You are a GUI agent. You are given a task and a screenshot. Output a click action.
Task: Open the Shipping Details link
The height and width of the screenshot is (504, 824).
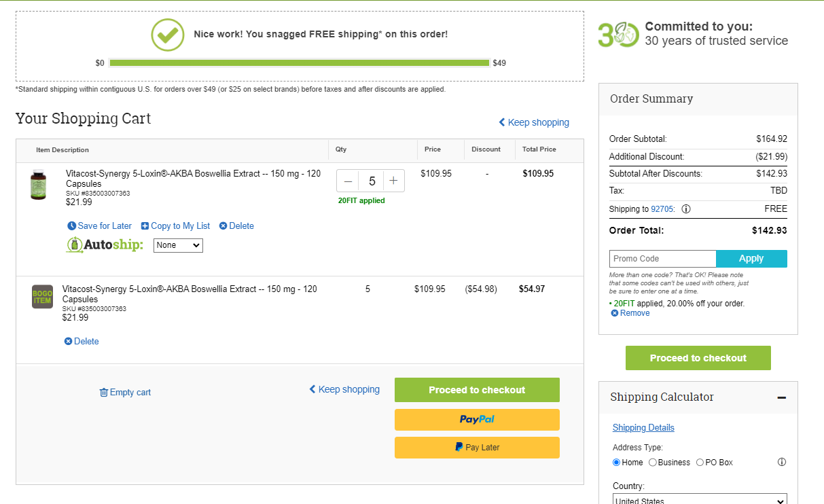click(x=643, y=428)
